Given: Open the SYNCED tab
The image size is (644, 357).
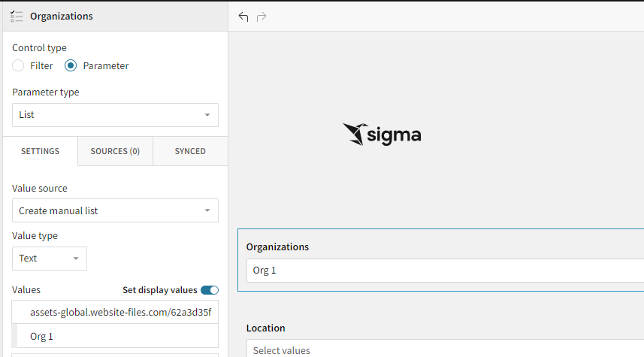Looking at the screenshot, I should click(x=190, y=151).
